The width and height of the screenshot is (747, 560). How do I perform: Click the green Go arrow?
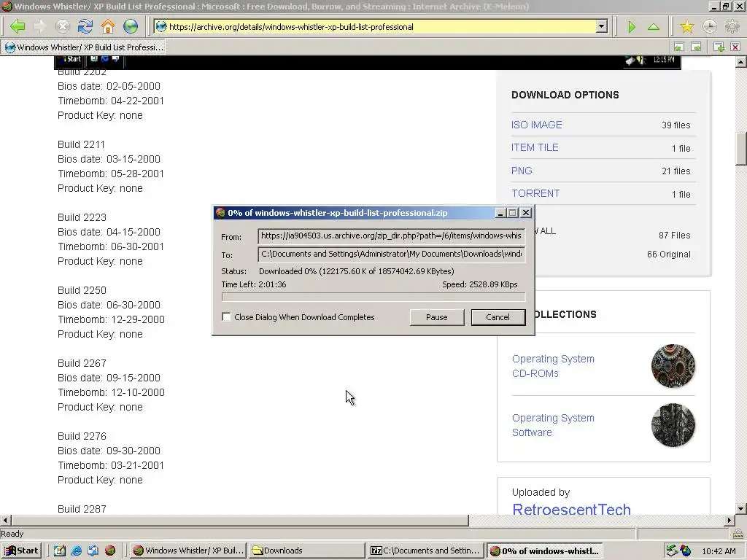click(x=632, y=27)
